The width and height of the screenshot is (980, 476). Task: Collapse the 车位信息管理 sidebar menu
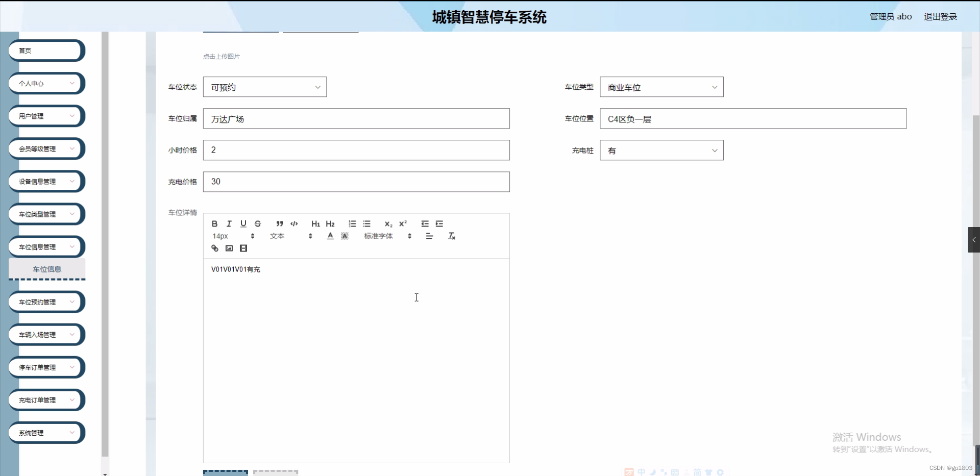point(46,246)
